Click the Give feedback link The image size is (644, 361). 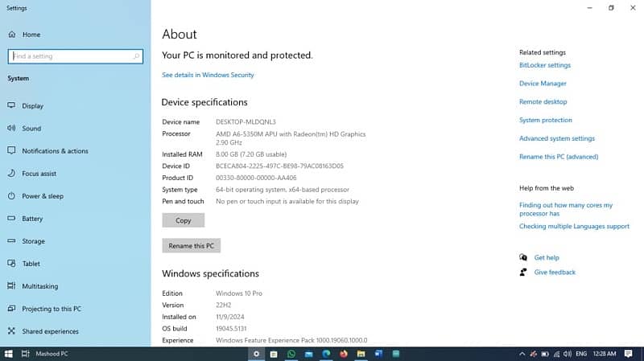555,273
